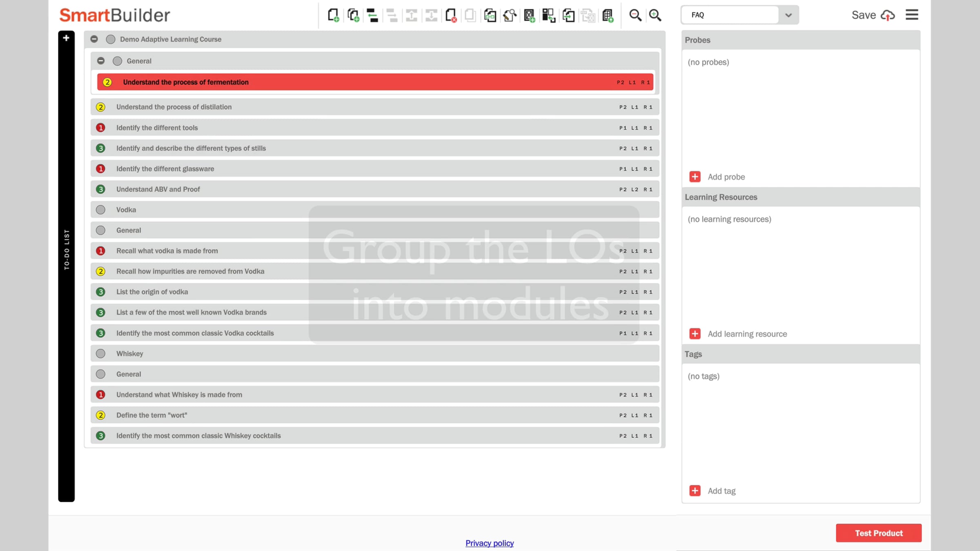Image resolution: width=980 pixels, height=551 pixels.
Task: Expand the To-Do List plus button
Action: click(x=66, y=38)
